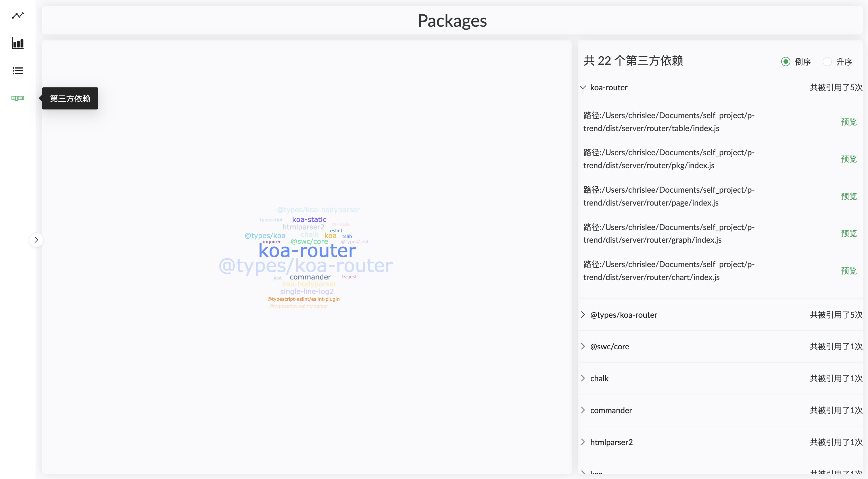Click koa-static word in word cloud
Screen dimensions: 868x479
coord(309,219)
